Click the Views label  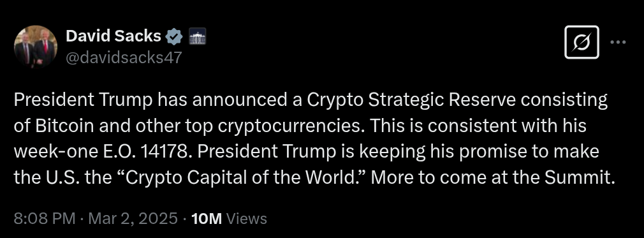pos(246,219)
